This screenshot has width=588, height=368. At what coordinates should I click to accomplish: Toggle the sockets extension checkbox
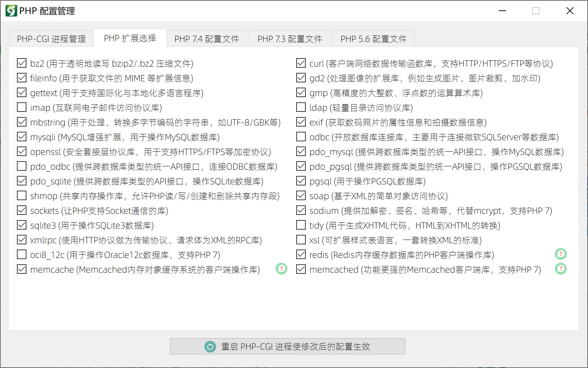tap(22, 210)
